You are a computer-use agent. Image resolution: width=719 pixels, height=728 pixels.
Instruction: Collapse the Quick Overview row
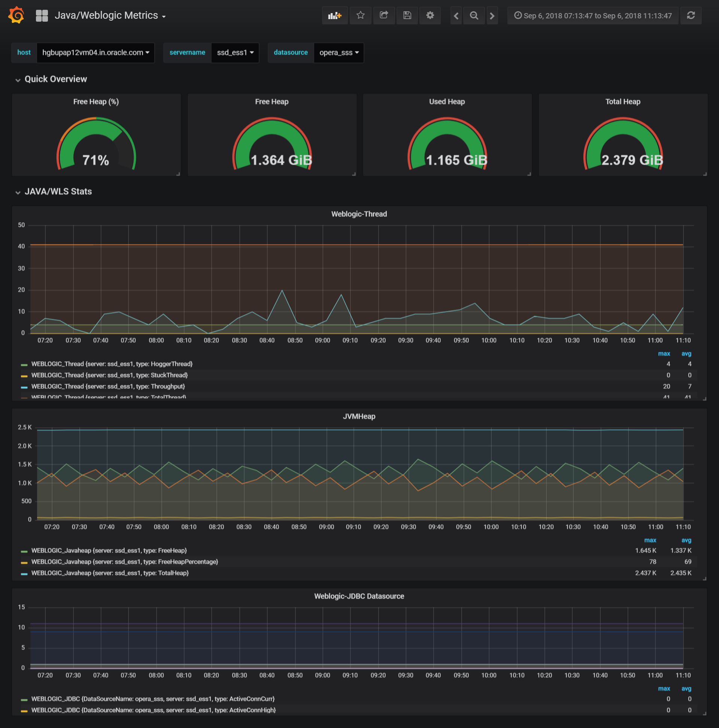tap(55, 79)
